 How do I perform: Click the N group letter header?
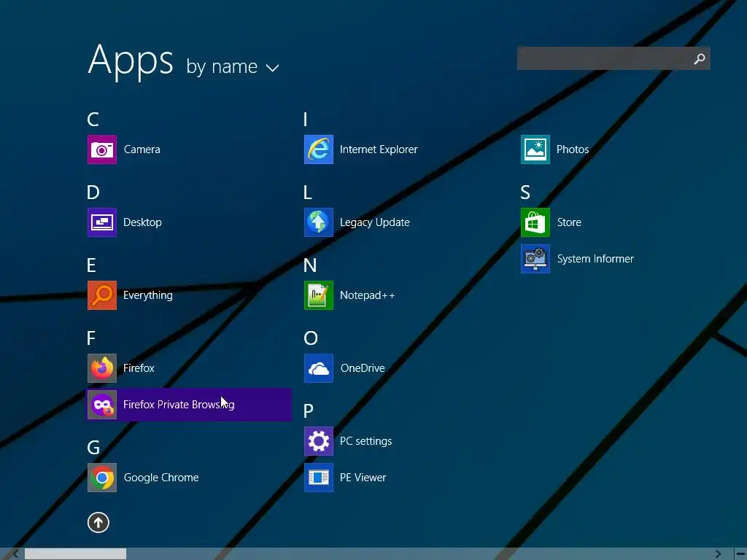click(x=310, y=265)
